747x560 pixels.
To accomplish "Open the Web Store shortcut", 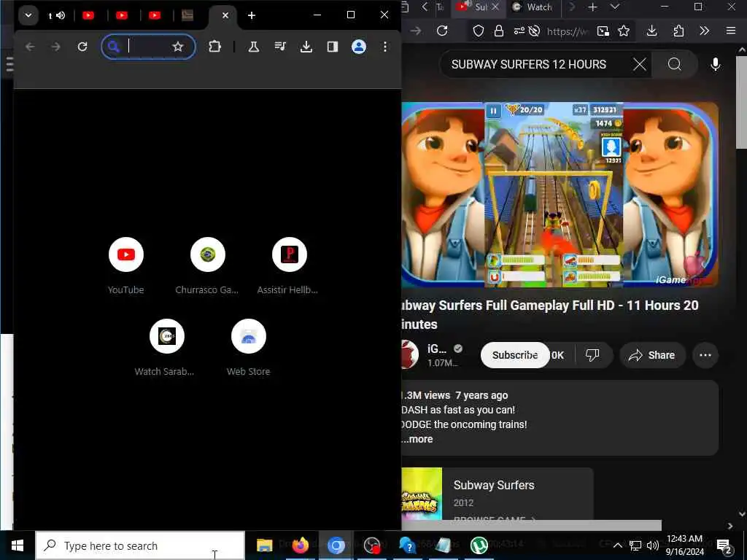I will 248,348.
